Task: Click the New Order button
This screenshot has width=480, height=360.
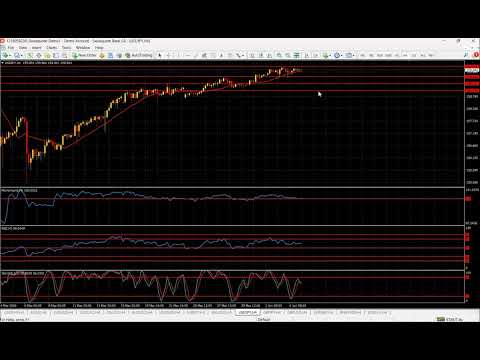Action: click(x=85, y=55)
